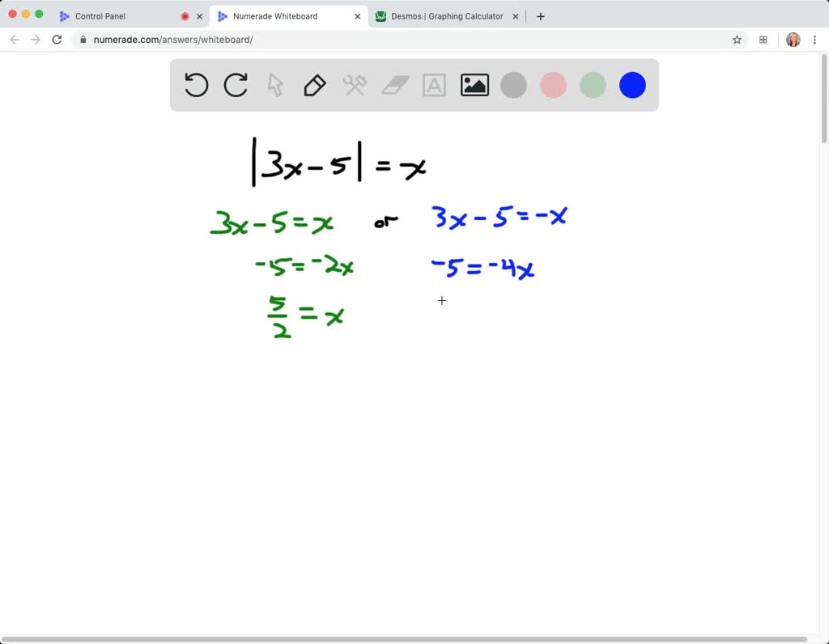Select the Text tool
Screen dimensions: 829x644
434,84
